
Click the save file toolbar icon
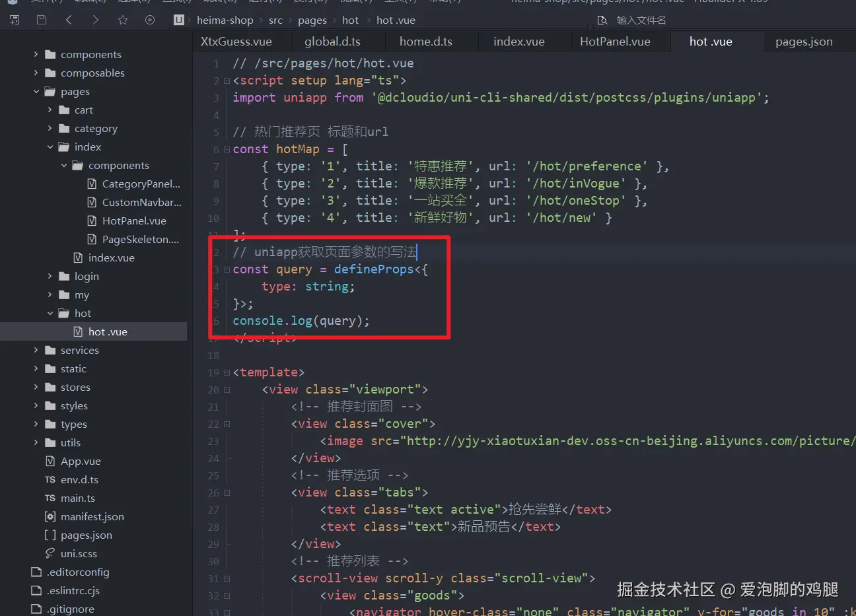click(42, 20)
